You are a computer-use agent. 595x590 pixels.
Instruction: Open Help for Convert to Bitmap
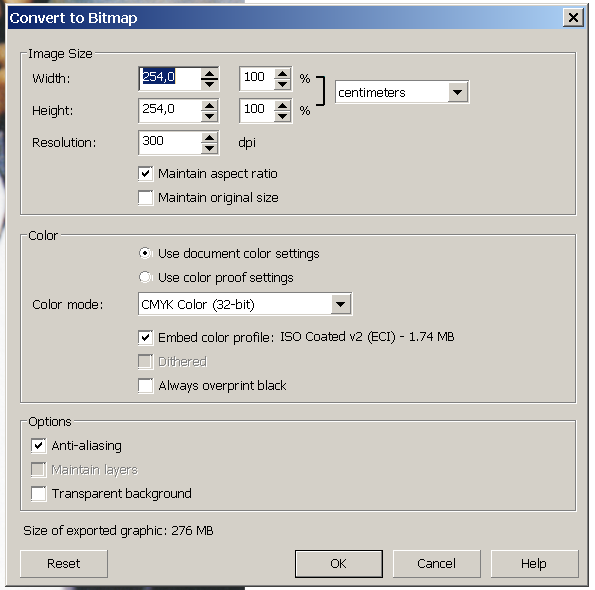534,563
